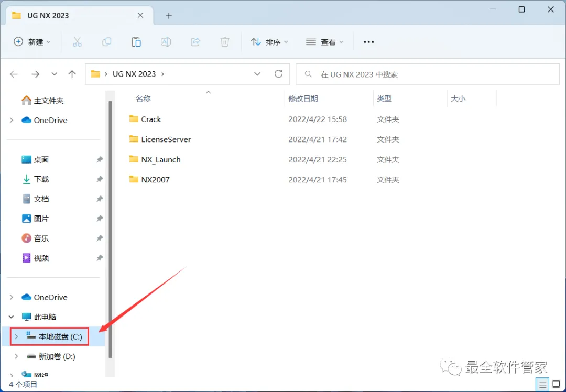The image size is (566, 392).
Task: Select 本地磁盘 (C:) in sidebar
Action: pyautogui.click(x=53, y=336)
